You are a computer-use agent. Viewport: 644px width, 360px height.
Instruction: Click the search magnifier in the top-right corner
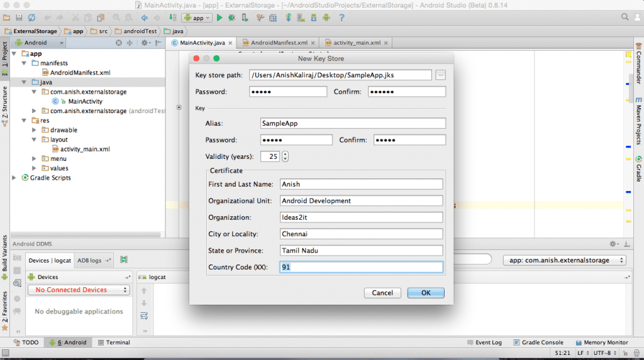[625, 17]
